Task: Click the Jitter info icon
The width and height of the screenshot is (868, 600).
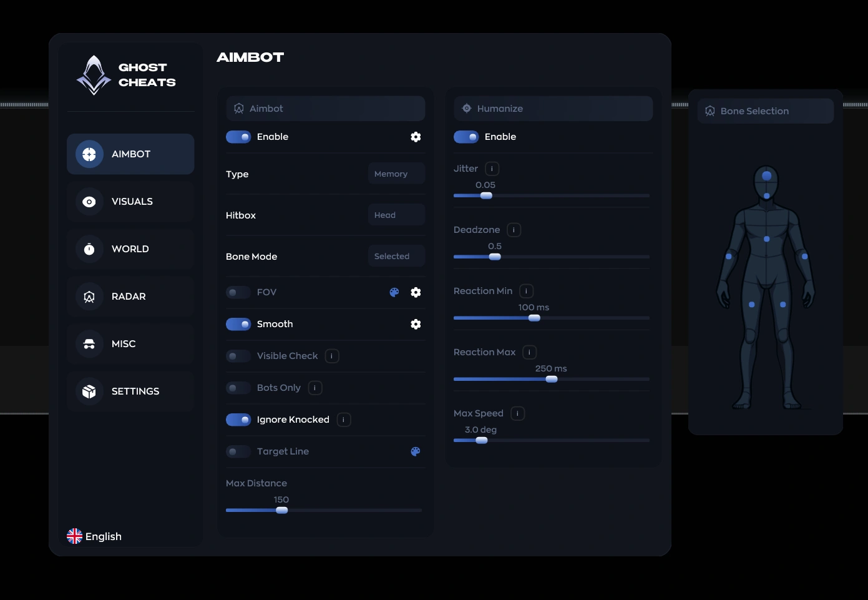Action: coord(492,169)
